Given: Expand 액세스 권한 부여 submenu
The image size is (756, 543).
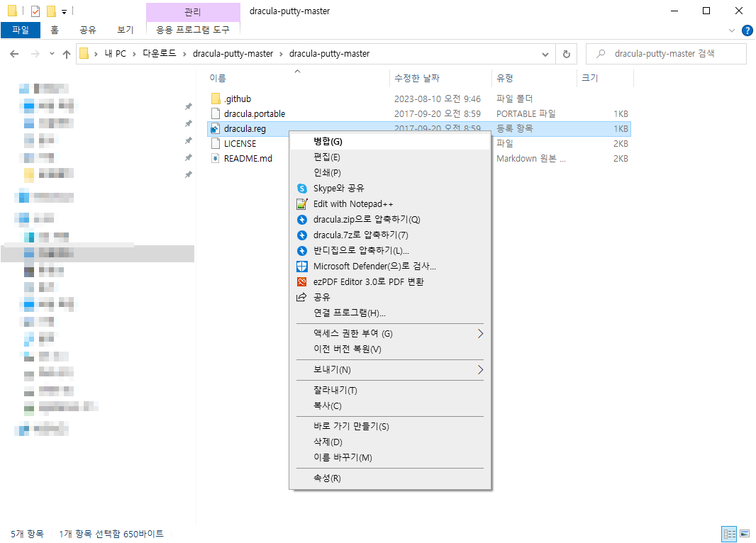Looking at the screenshot, I should pyautogui.click(x=390, y=333).
